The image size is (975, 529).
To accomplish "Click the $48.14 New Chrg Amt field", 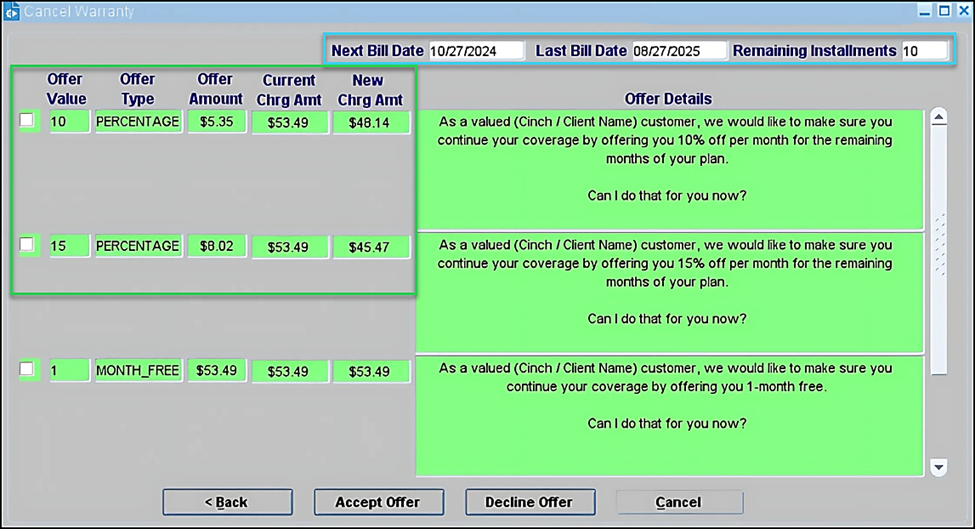I will 370,122.
